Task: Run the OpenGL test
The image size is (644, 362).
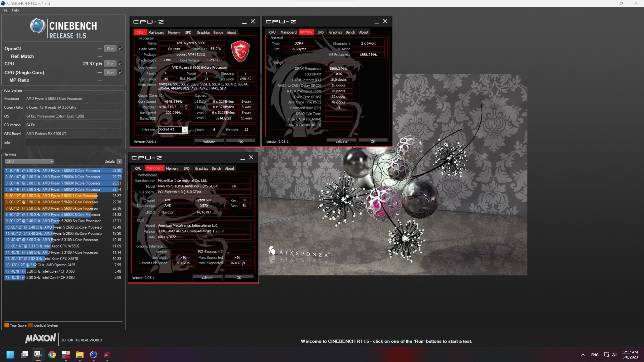Action: click(x=110, y=49)
